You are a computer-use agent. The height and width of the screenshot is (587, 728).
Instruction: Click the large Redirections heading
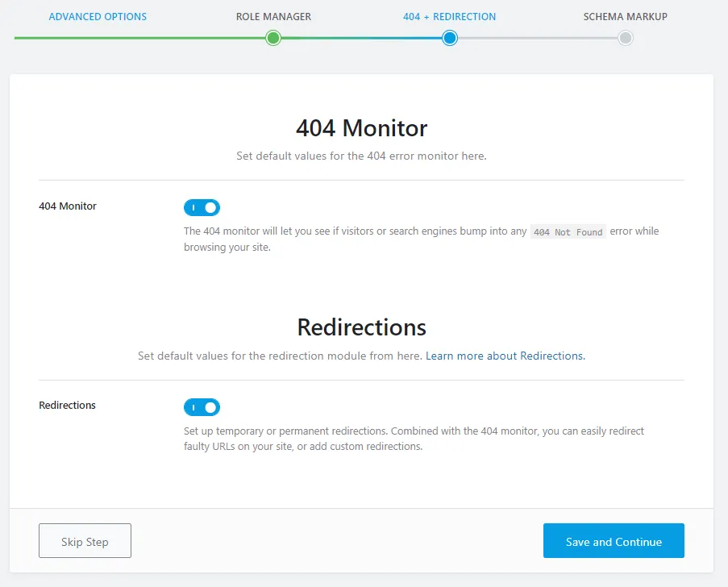(x=361, y=327)
